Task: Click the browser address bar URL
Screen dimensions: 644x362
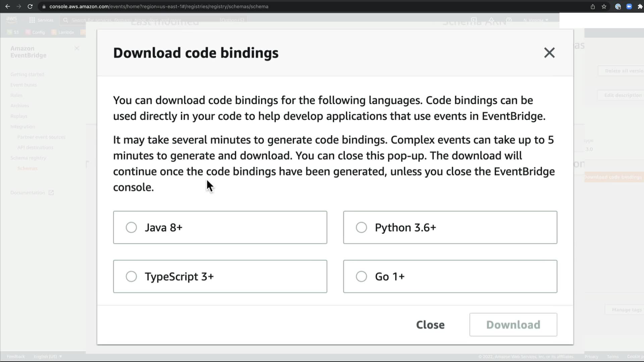Action: click(x=159, y=6)
